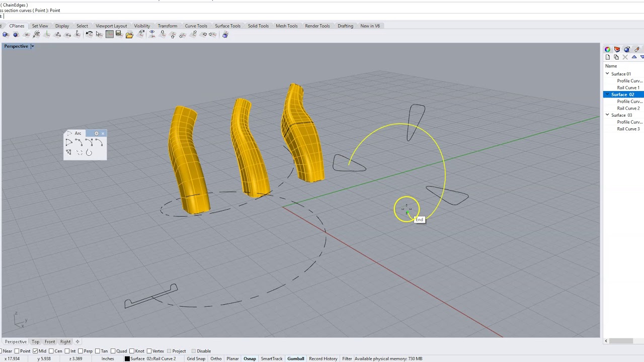Select the third arc tool in the top row
This screenshot has width=644, height=362.
pos(89,143)
